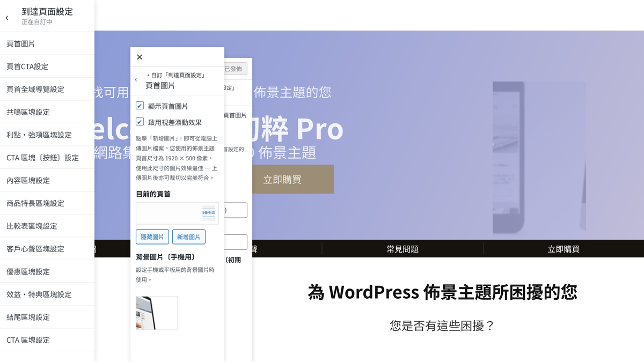Screen dimensions: 644x362
Task: Open 立即購買 item in black nav bar
Action: tap(563, 249)
